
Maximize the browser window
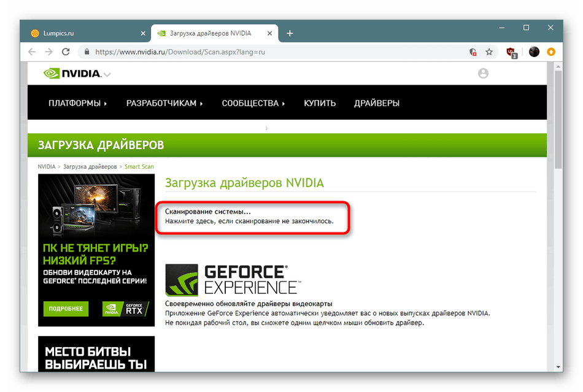[526, 28]
